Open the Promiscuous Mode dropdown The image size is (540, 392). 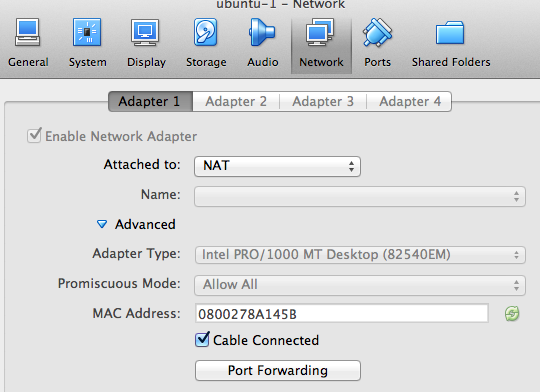[x=360, y=285]
